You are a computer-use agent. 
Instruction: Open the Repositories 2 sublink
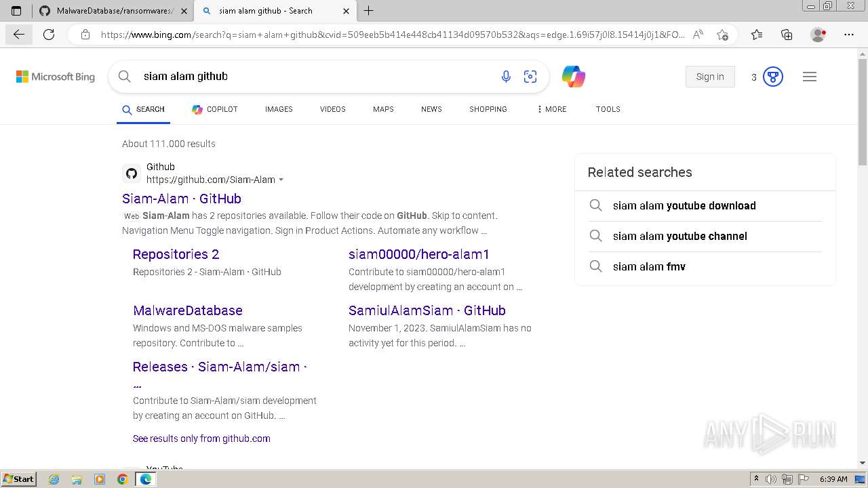176,254
